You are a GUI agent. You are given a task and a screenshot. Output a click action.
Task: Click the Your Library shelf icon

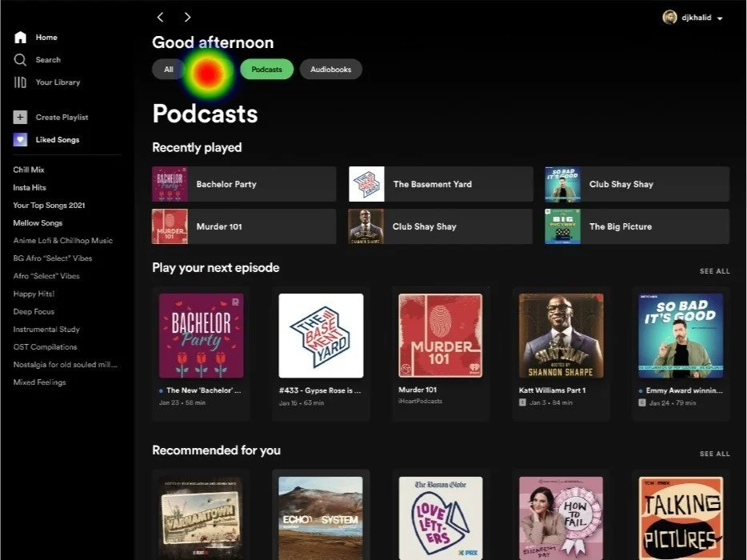pyautogui.click(x=20, y=82)
